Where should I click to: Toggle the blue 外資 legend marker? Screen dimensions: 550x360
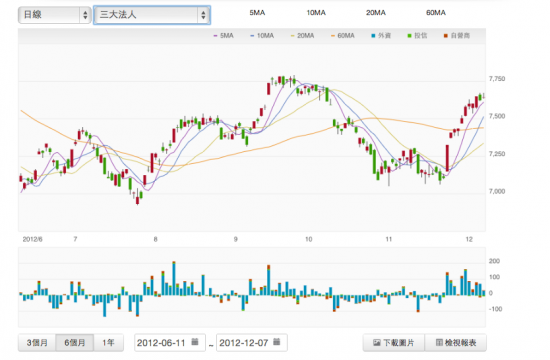click(x=374, y=35)
